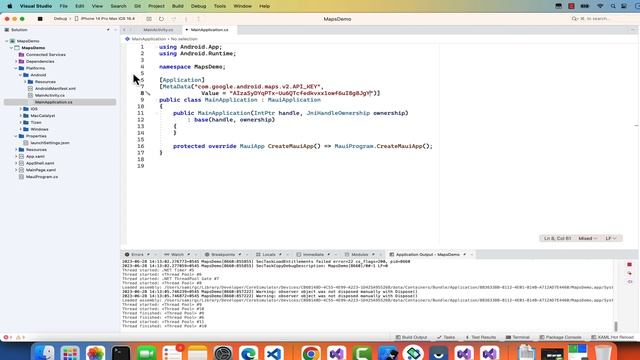Select the Application Output - MapsDemo tab
The image size is (640, 360).
pyautogui.click(x=428, y=255)
